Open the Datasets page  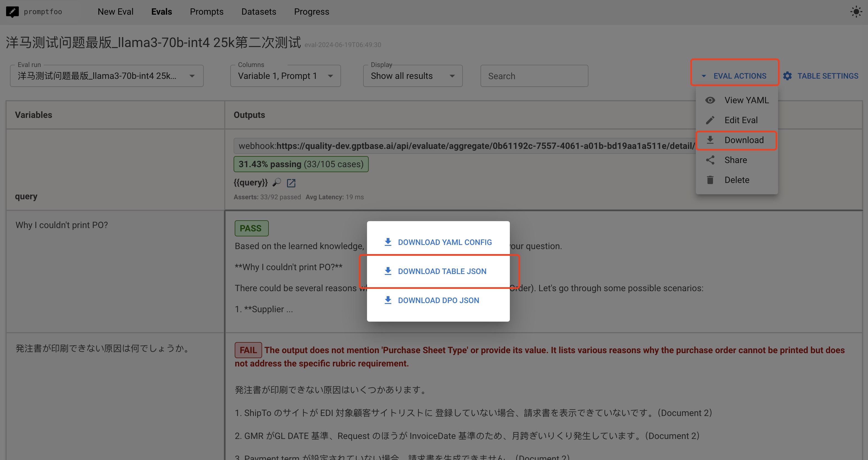[259, 12]
